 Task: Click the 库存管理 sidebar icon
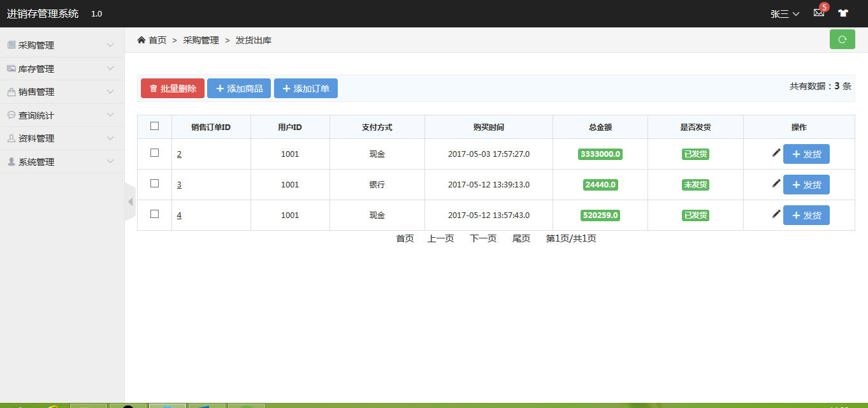coord(11,68)
